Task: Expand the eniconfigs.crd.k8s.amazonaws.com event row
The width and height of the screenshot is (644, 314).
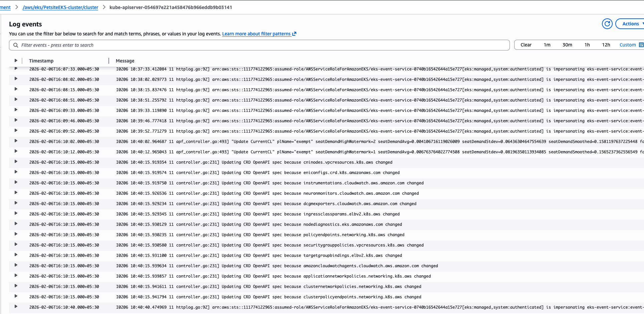Action: (16, 172)
